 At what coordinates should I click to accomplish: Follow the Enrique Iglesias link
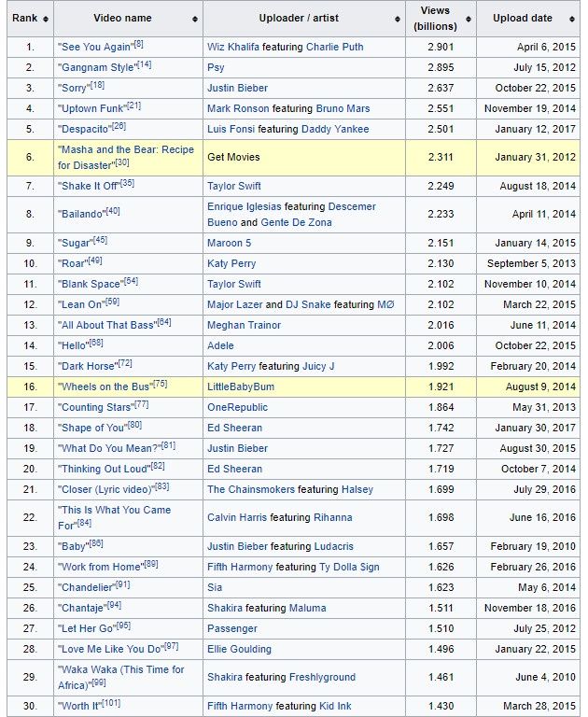pos(245,206)
